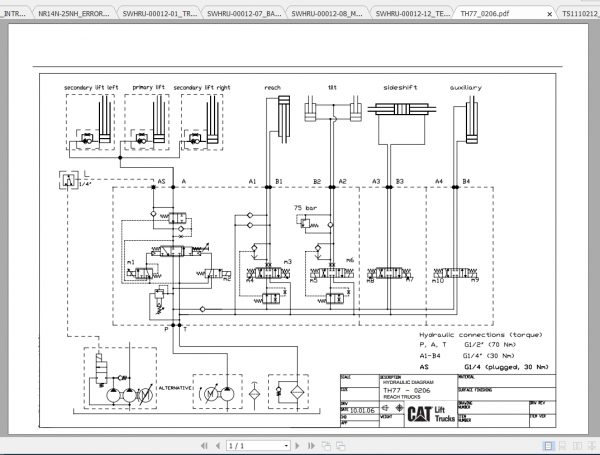
Task: Open the SWHRU-00012-08_M tab
Action: 327,13
